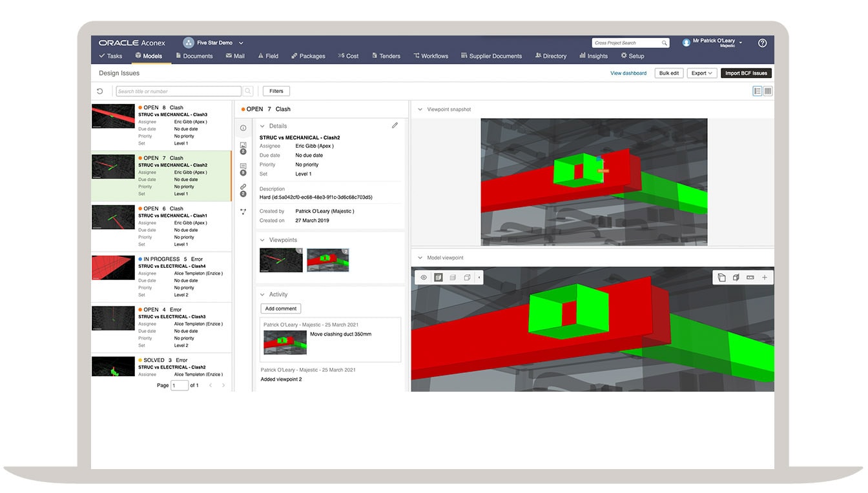This screenshot has height=493, width=868.
Task: Open the comments icon showing 9 items
Action: [243, 165]
